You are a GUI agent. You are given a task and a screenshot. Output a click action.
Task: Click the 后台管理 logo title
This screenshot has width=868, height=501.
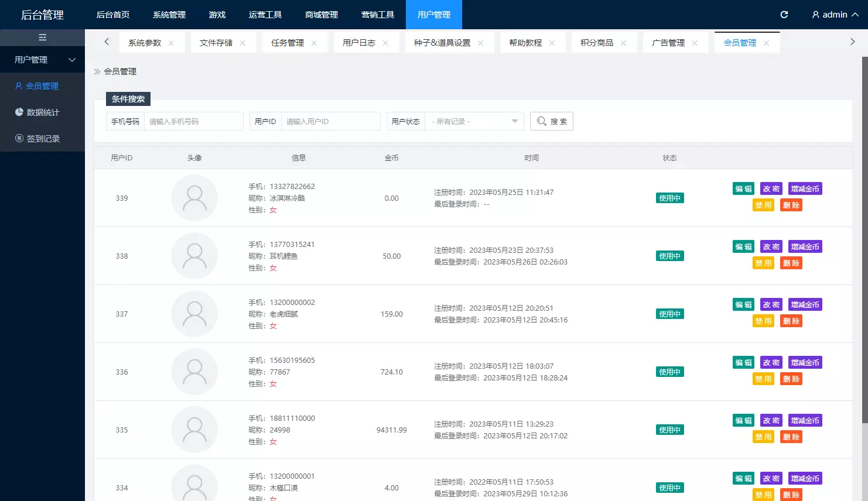(42, 15)
